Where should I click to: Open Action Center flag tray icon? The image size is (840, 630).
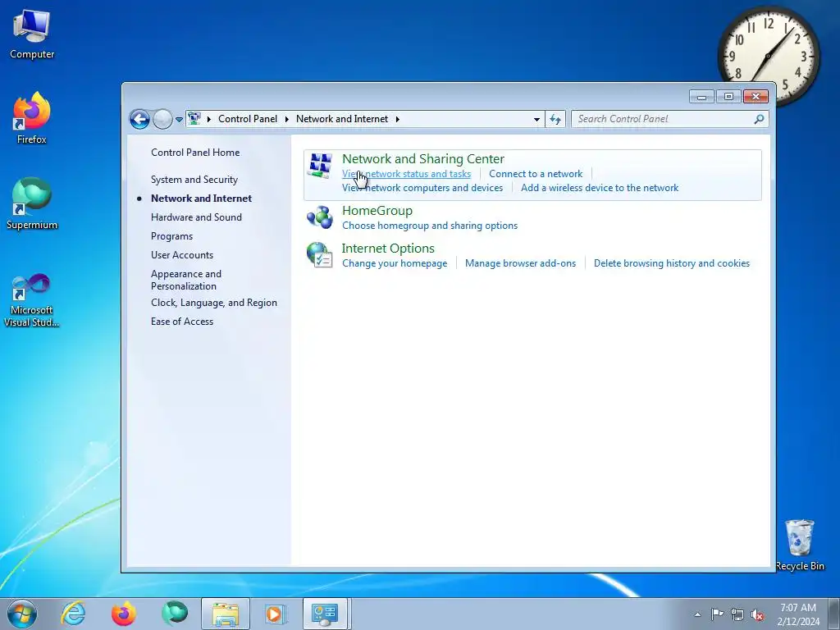(x=717, y=614)
